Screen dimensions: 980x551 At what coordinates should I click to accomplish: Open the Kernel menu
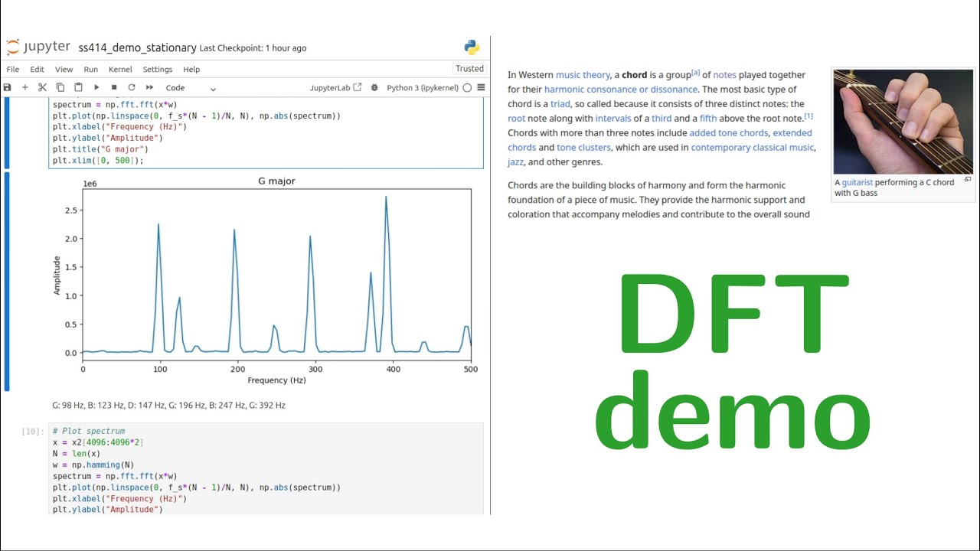click(x=120, y=69)
